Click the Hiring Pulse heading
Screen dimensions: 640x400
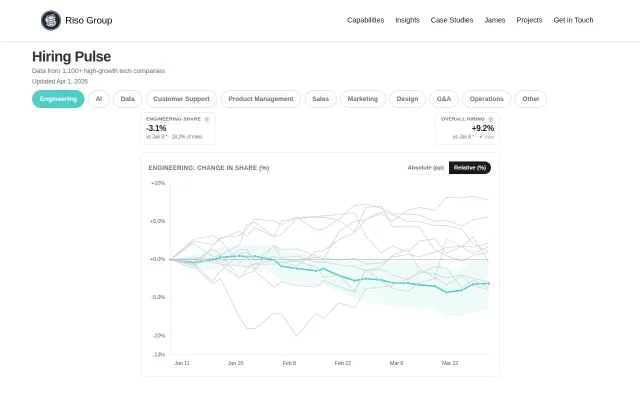[71, 56]
